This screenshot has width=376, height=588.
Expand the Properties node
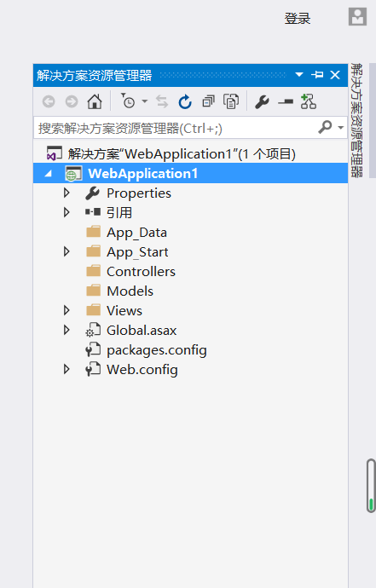pos(67,193)
